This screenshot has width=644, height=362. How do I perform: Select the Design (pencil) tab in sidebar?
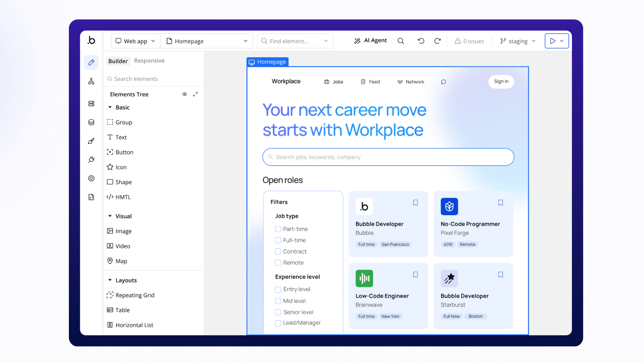point(91,62)
